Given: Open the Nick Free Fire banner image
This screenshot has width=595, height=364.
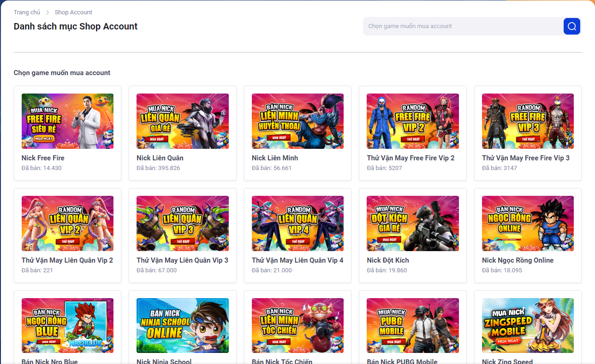Looking at the screenshot, I should (x=67, y=121).
